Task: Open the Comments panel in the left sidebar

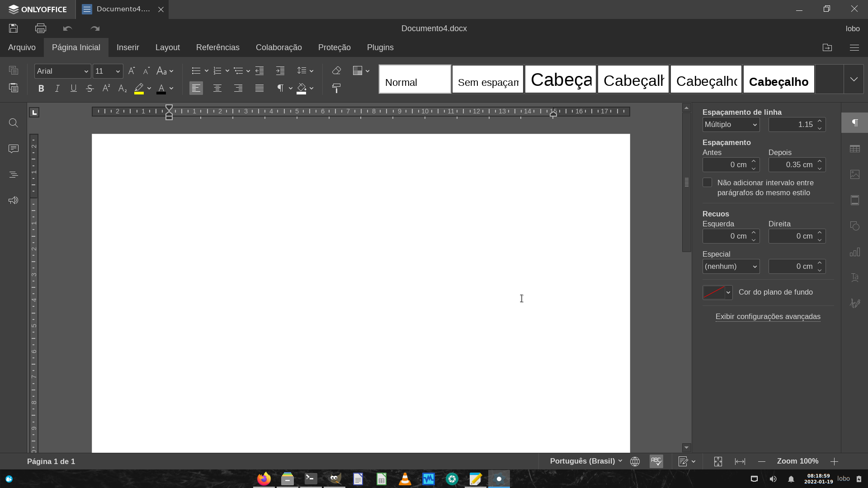Action: click(14, 149)
